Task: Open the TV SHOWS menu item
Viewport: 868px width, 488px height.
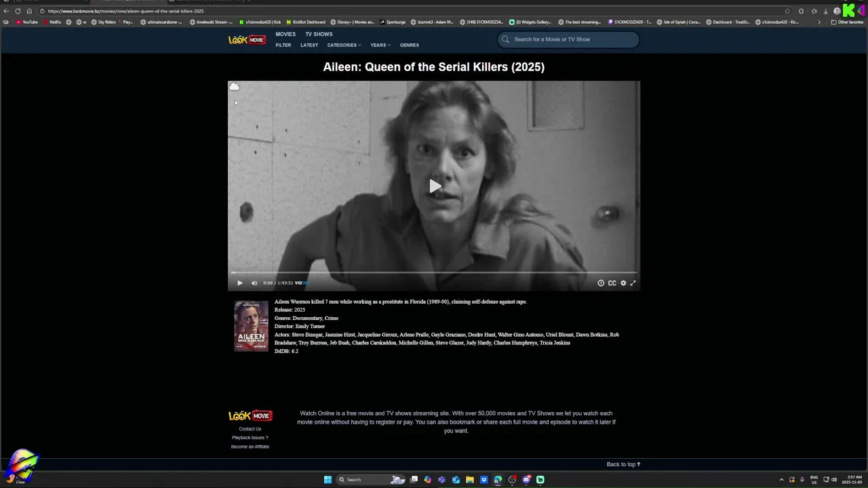Action: (319, 34)
